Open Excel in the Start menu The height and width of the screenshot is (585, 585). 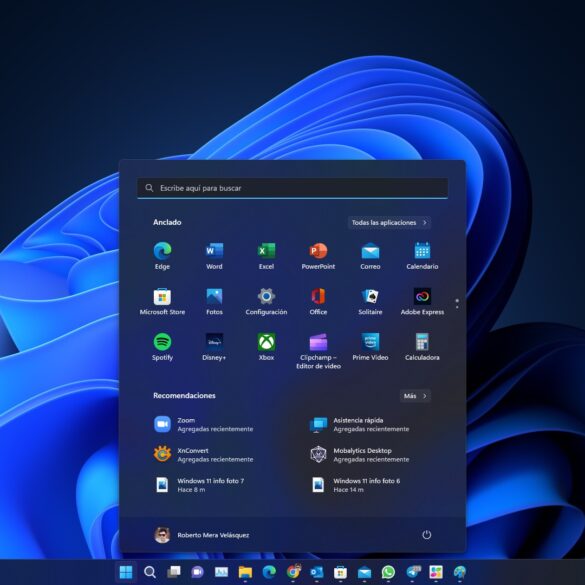(266, 256)
